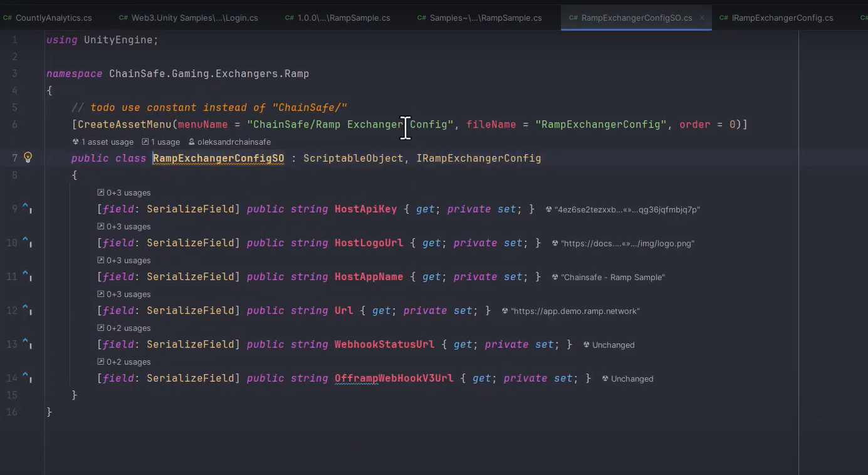Click the Unity serialized value hint for Url
Viewport: 868px width, 475px height.
[x=575, y=311]
